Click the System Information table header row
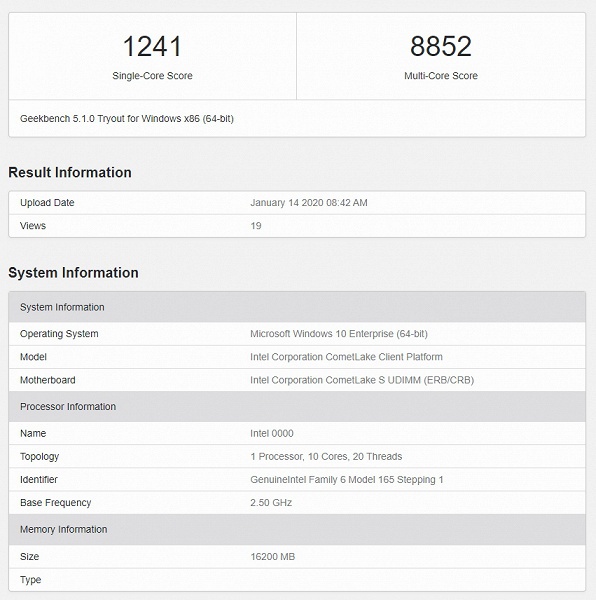 tap(297, 307)
